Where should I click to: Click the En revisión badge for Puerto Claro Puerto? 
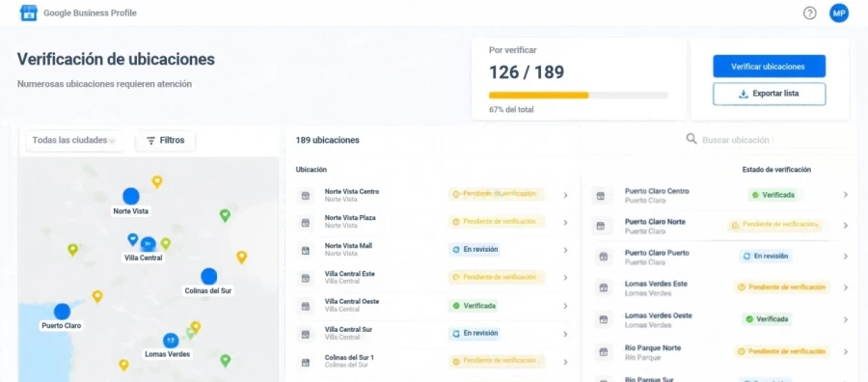click(x=765, y=257)
